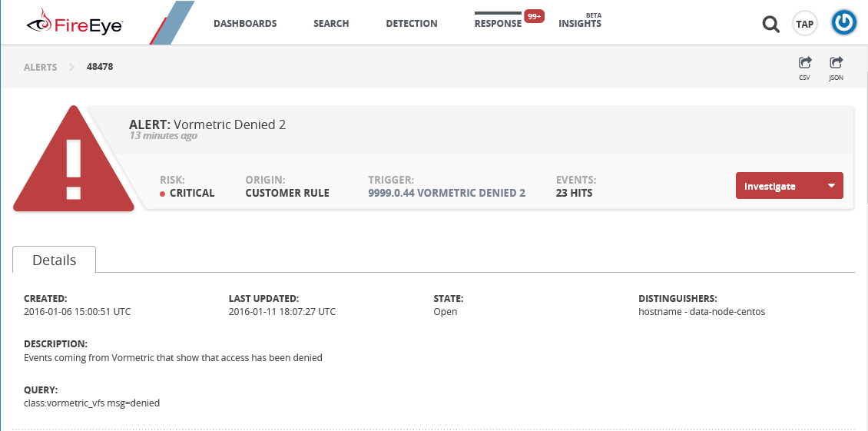868x431 pixels.
Task: Click the 13 minutes ago timestamp
Action: click(x=164, y=136)
